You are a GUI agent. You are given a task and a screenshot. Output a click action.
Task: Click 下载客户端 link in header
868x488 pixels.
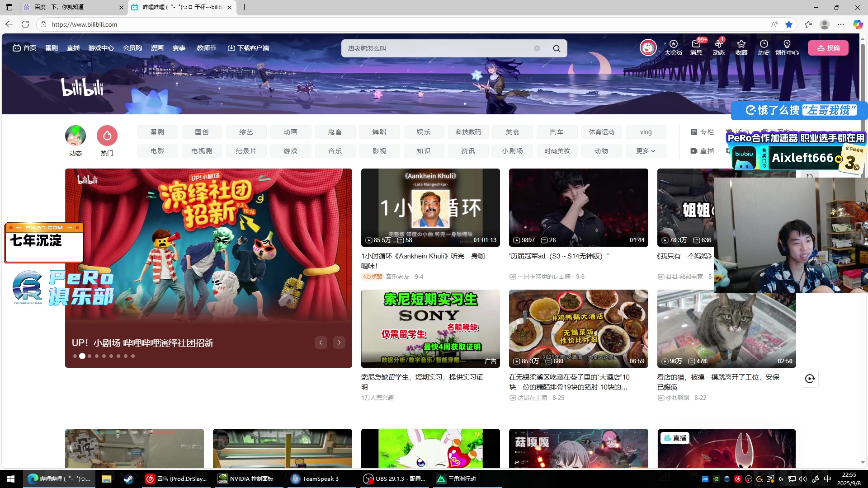coord(248,48)
